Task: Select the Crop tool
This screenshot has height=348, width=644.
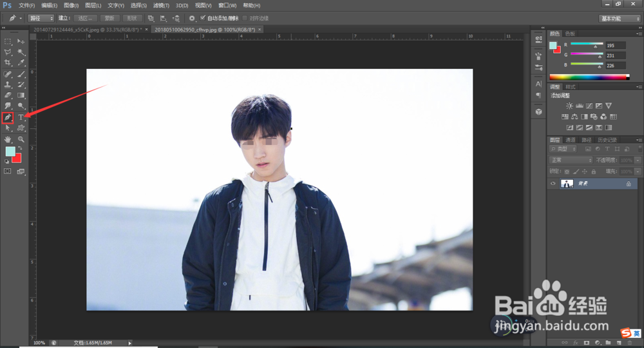Action: click(x=7, y=63)
